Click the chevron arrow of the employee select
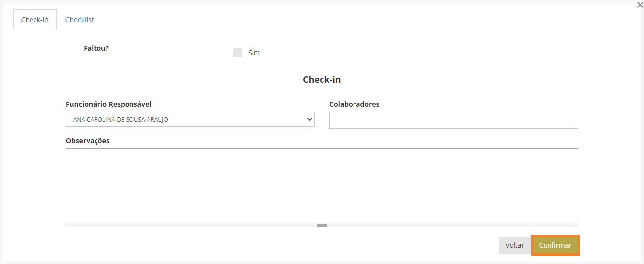 309,119
